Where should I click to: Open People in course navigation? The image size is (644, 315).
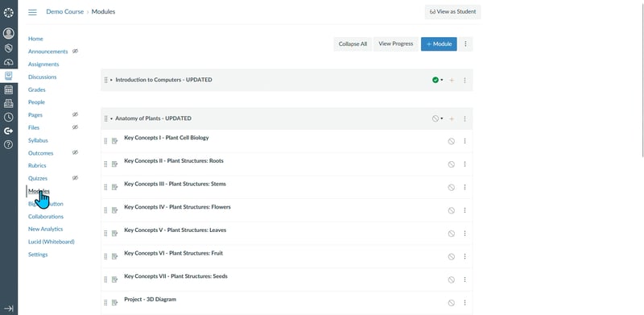tap(36, 102)
